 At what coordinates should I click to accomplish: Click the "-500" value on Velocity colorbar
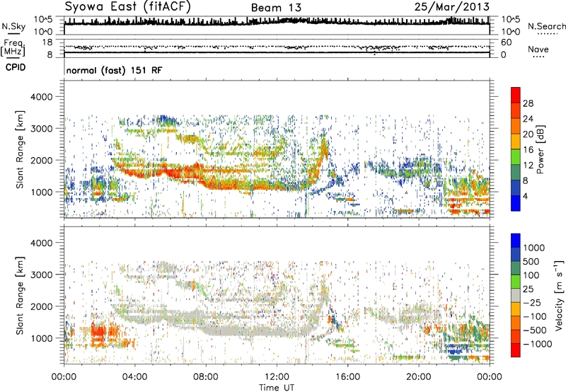pyautogui.click(x=535, y=330)
